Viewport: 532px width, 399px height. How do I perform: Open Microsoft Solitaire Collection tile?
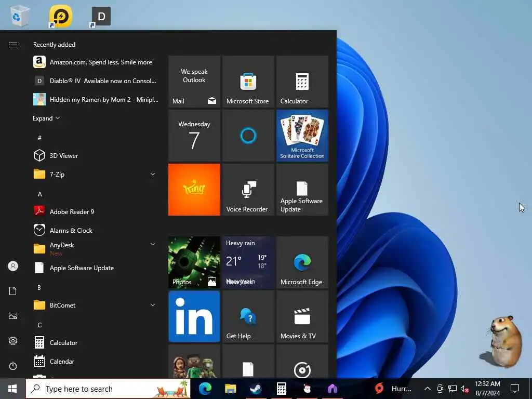302,136
